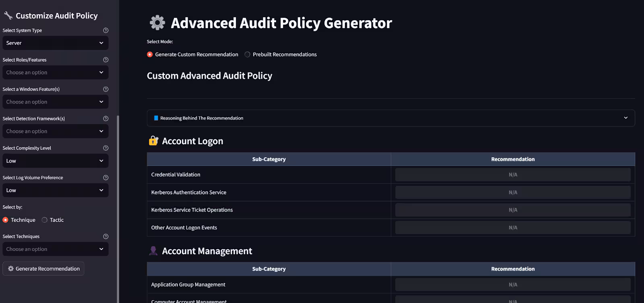Open the Select System Type dropdown showing Server
644x303 pixels.
pos(55,43)
